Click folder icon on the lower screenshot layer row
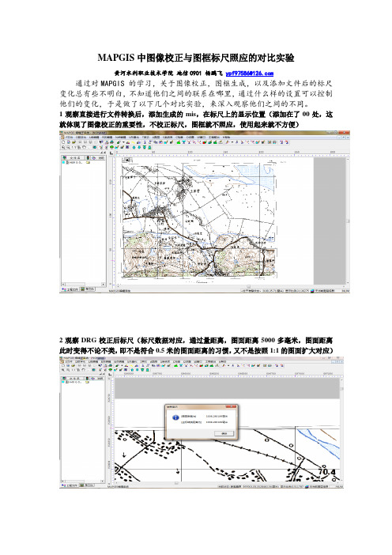 coord(87,382)
